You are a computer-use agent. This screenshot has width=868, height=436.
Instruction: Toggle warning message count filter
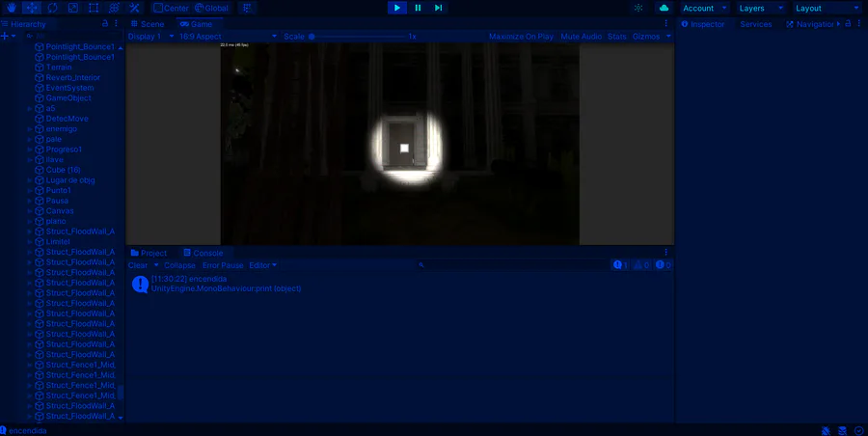(641, 265)
